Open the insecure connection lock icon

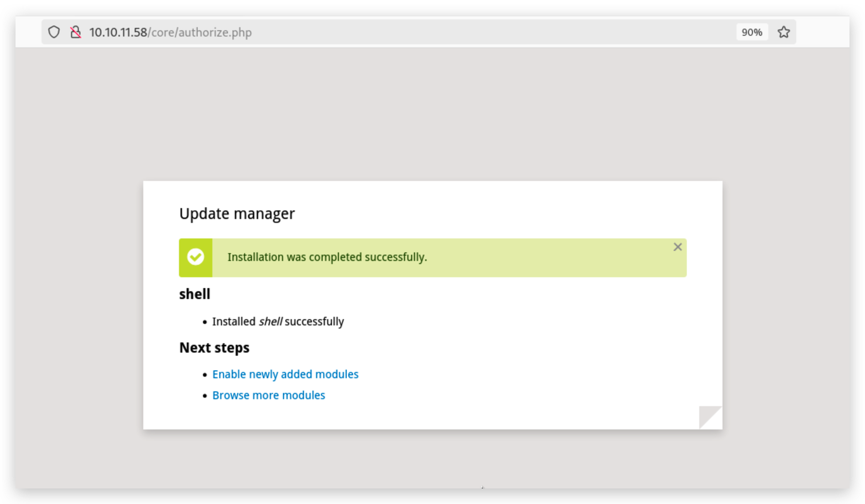tap(76, 32)
